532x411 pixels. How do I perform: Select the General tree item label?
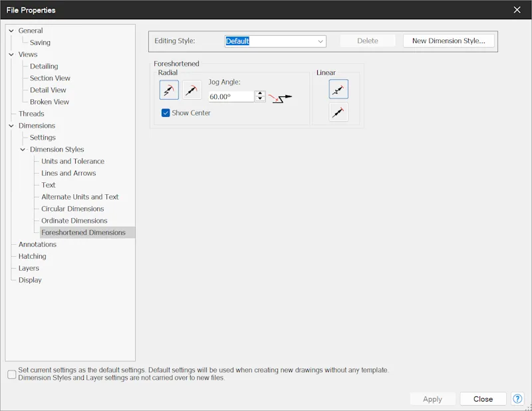31,31
